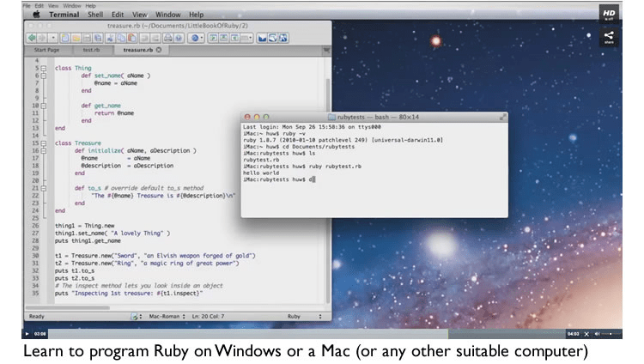
Task: Toggle the left pane visibility icon
Action: tap(213, 39)
